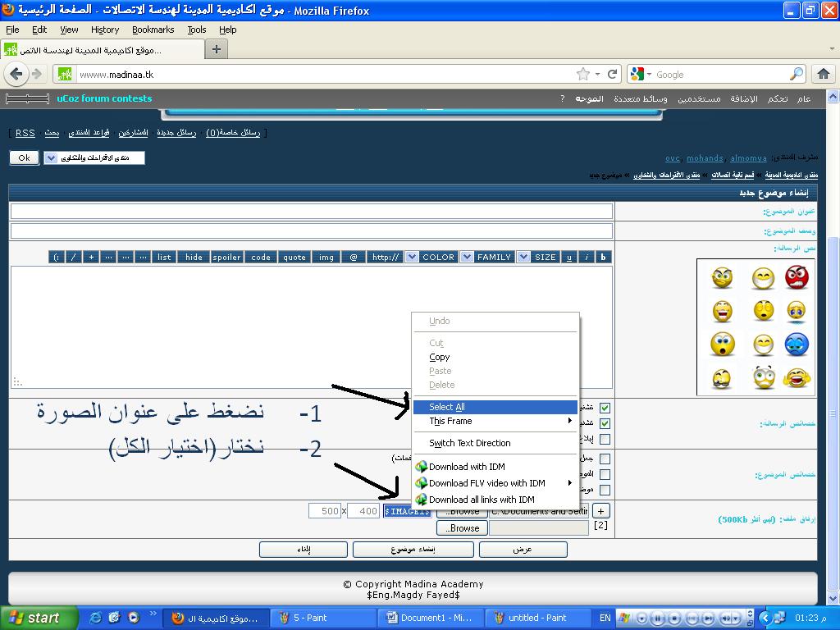Click the Ok forum jump button
This screenshot has width=840, height=630.
tap(24, 158)
